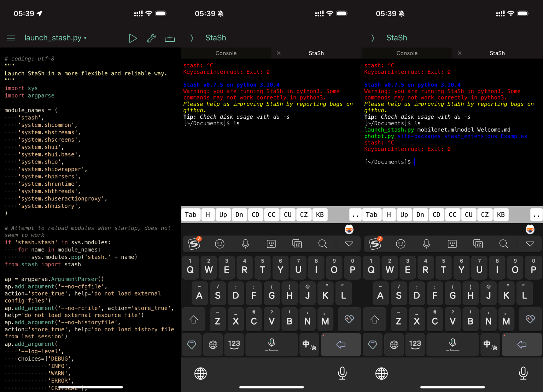Viewport: 543px width, 392px height.
Task: Tap the plus icon in the editor toolbar
Action: point(170,38)
